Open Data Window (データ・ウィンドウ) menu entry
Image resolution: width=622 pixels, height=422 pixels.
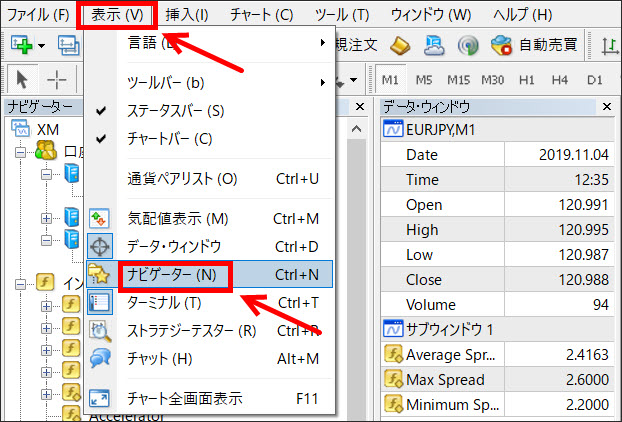coord(180,246)
